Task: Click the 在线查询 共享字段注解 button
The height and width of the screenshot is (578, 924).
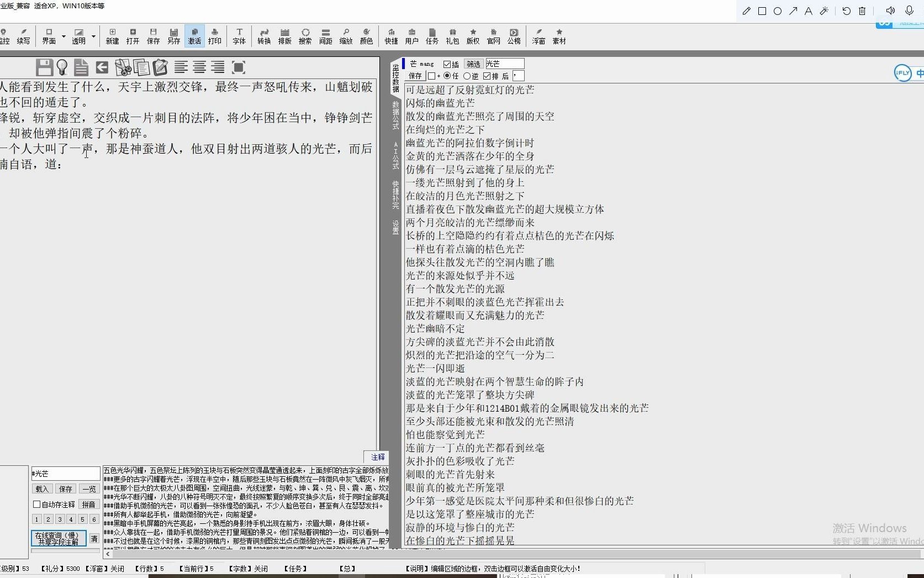Action: click(59, 539)
